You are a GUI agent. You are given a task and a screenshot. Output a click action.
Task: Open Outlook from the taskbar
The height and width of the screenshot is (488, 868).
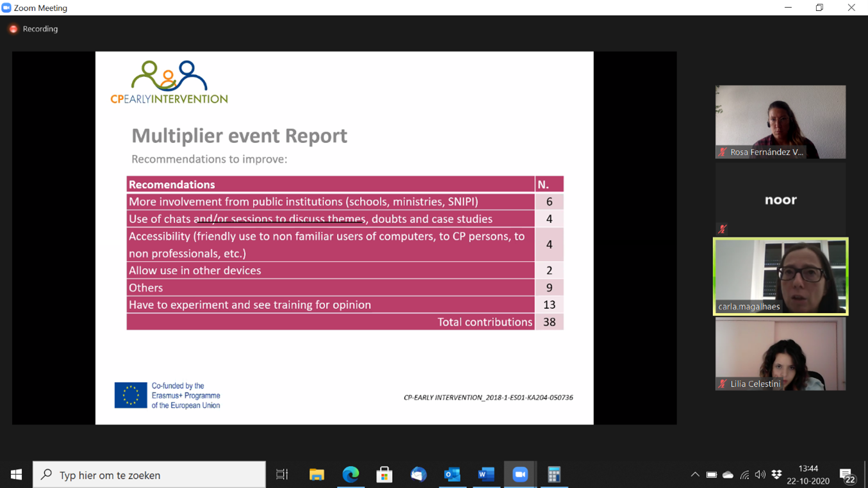pyautogui.click(x=452, y=475)
